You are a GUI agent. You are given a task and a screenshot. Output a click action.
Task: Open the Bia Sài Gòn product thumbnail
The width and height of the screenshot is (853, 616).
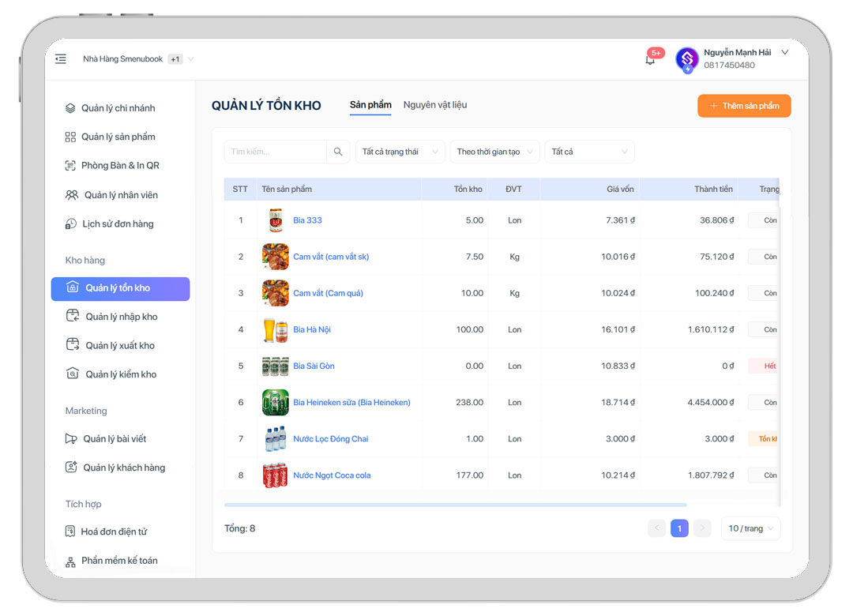coord(276,366)
